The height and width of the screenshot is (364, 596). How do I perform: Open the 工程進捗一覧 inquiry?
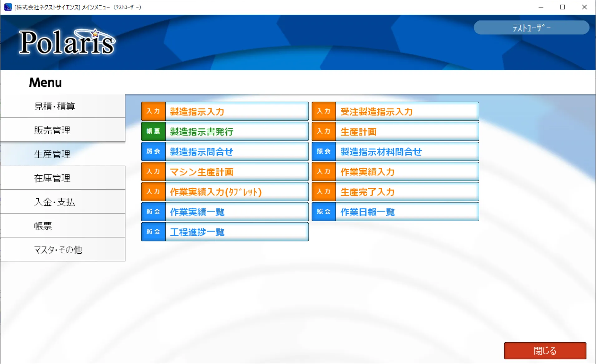[225, 232]
